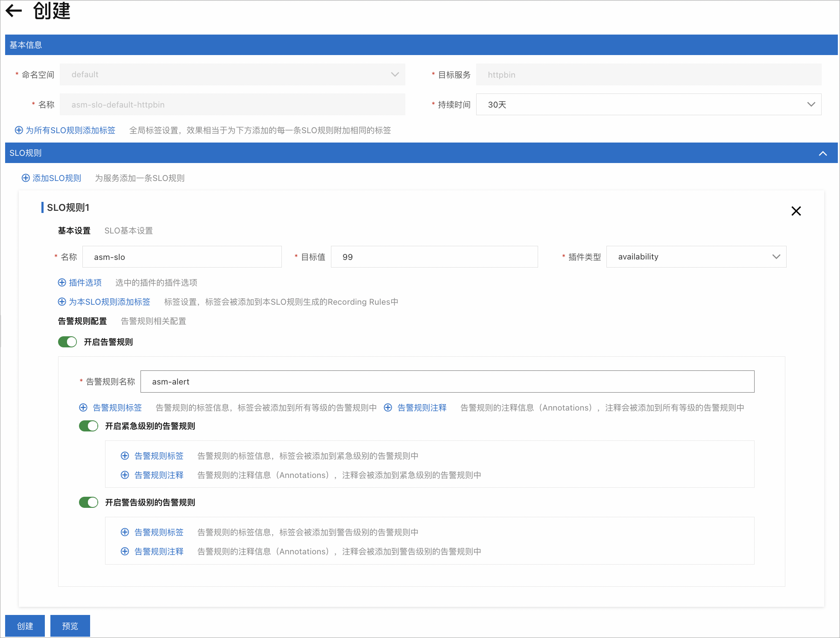
Task: Open the 持续时间 30天 dropdown
Action: tap(648, 105)
